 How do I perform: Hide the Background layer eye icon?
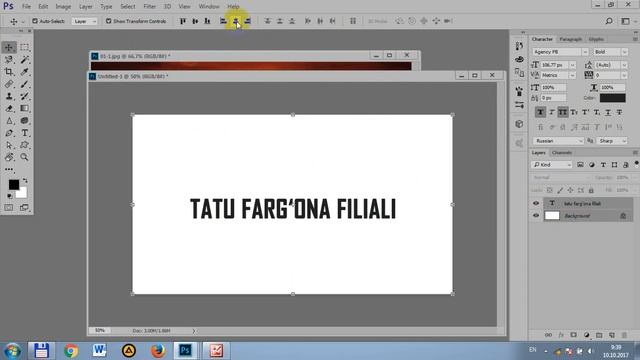coord(536,216)
